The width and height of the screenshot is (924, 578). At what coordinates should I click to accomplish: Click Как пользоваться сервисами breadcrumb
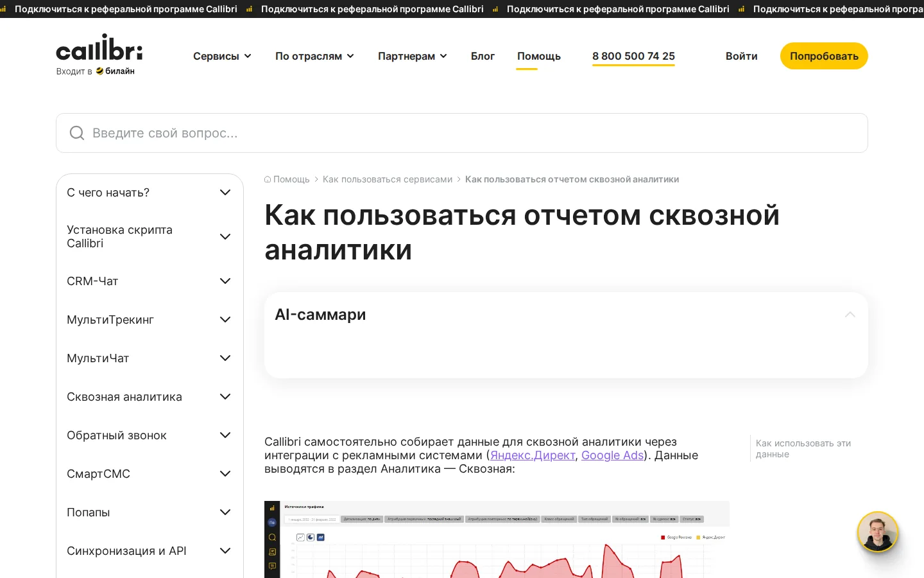click(388, 180)
